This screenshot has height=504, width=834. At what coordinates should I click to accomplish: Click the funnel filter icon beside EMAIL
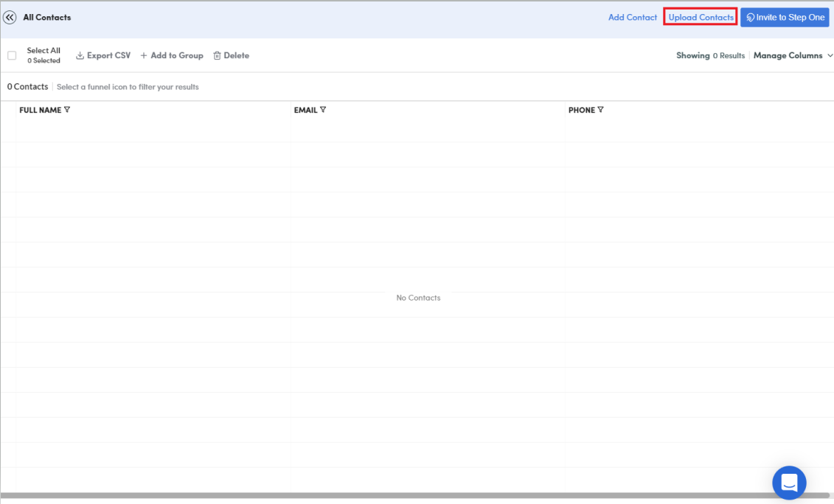pos(323,110)
